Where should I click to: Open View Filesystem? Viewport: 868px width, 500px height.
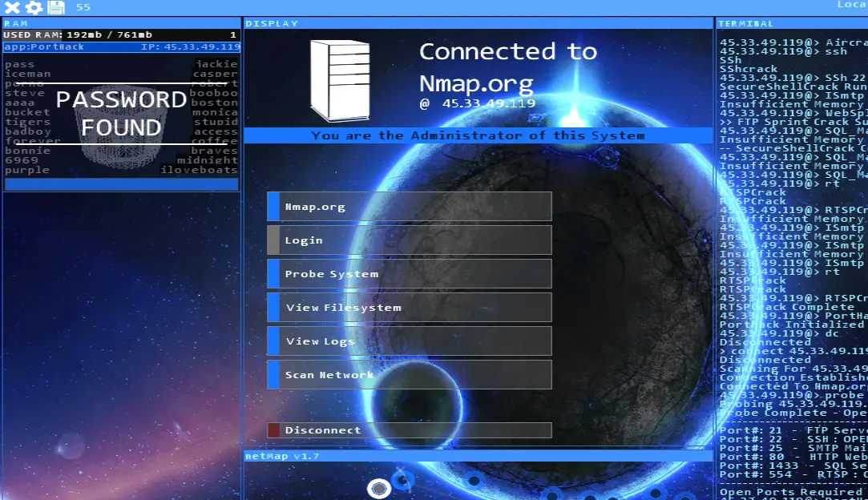tap(410, 308)
